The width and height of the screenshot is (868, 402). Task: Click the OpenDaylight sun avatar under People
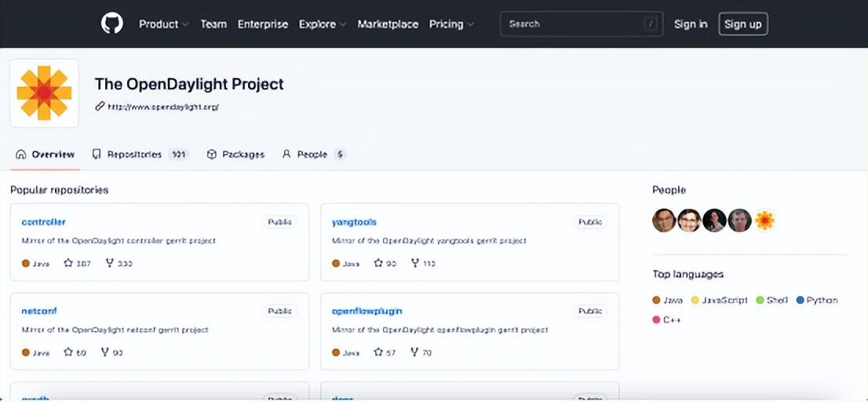click(764, 221)
